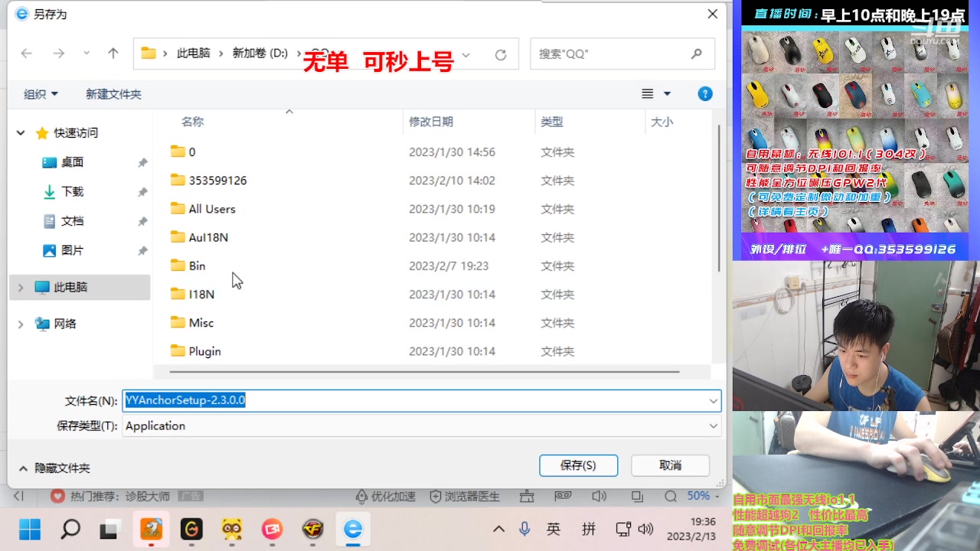Click 浏览器医生 in browser status bar
This screenshot has height=551, width=980.
[465, 496]
